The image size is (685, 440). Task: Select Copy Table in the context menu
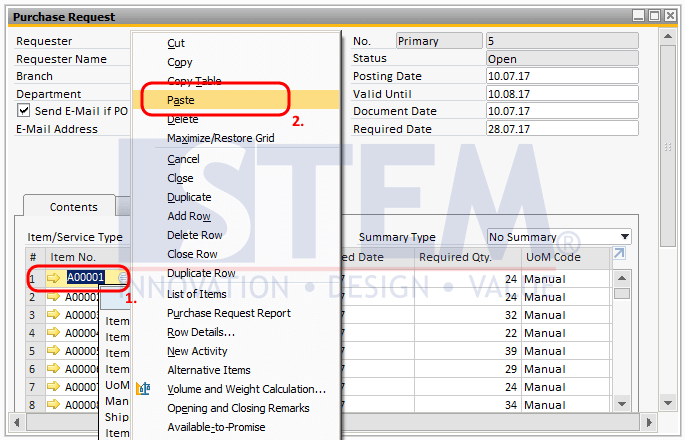194,80
